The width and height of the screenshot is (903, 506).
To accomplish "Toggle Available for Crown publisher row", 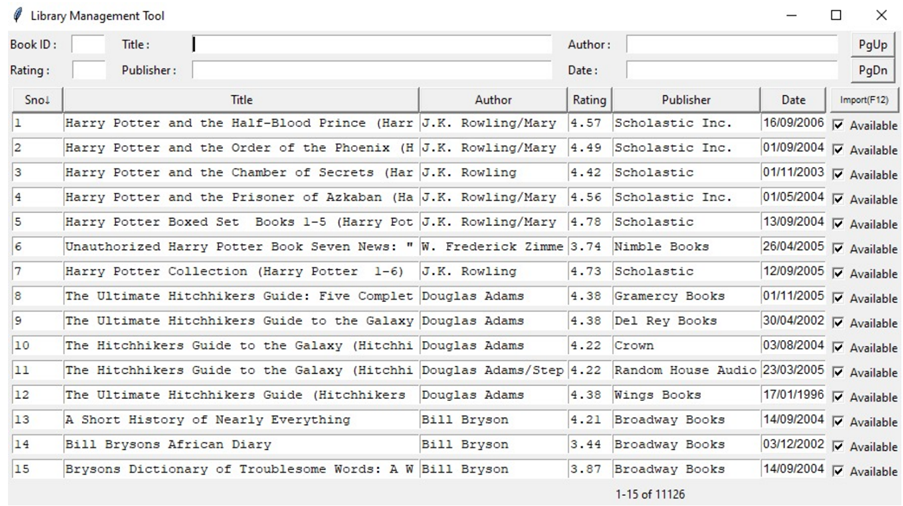I will (x=838, y=348).
